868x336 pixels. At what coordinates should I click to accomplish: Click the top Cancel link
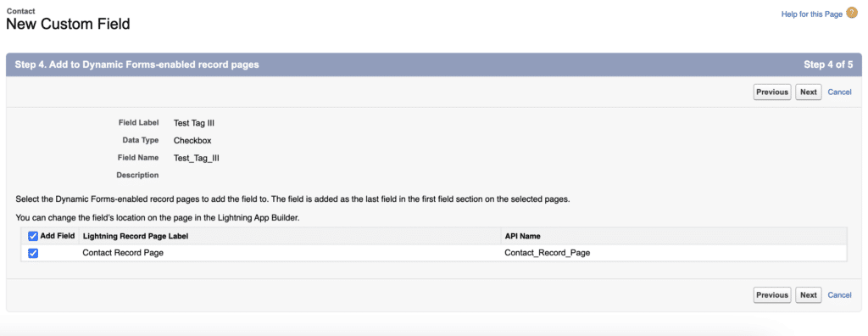point(839,92)
